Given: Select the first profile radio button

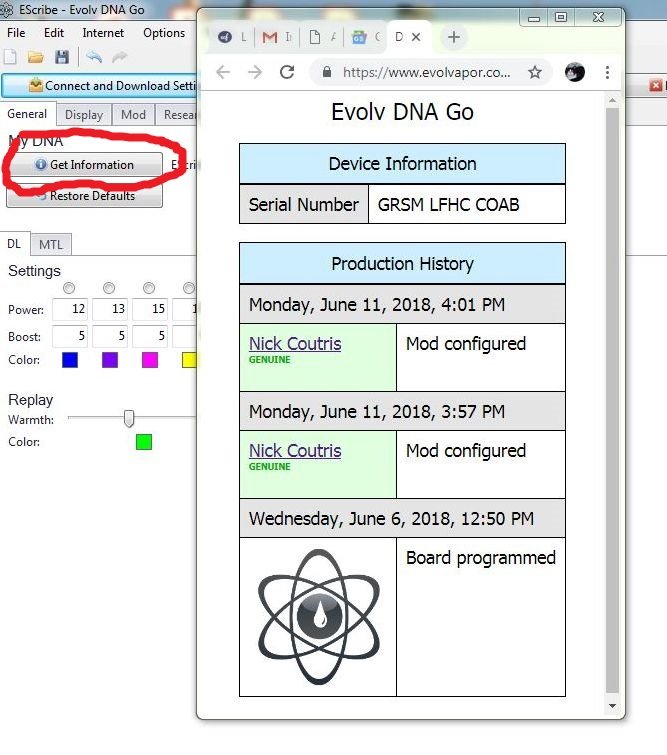Looking at the screenshot, I should point(69,289).
